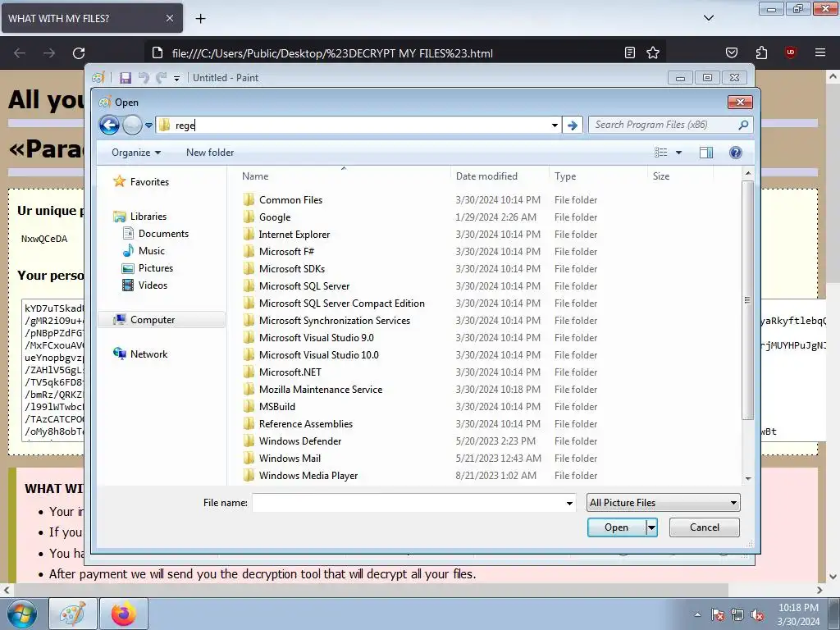Image resolution: width=840 pixels, height=630 pixels.
Task: Expand the Open button split arrow
Action: pos(651,527)
